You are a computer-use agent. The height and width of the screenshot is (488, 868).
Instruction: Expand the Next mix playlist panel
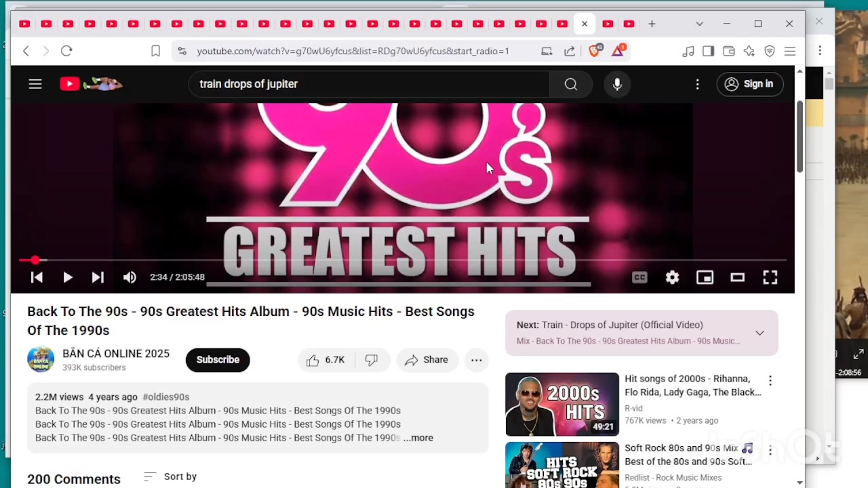(759, 333)
